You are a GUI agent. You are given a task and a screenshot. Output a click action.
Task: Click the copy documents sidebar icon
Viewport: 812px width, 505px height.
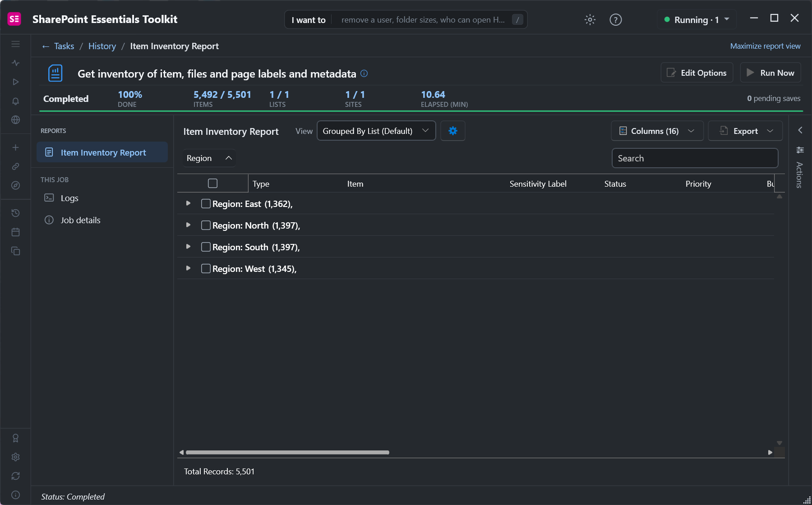pyautogui.click(x=15, y=251)
